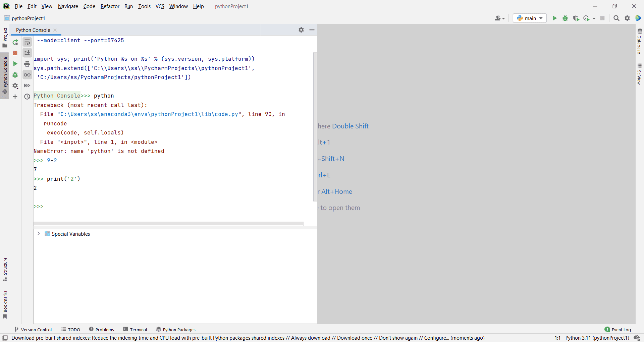Click the console vertical scrollbar

click(315, 126)
